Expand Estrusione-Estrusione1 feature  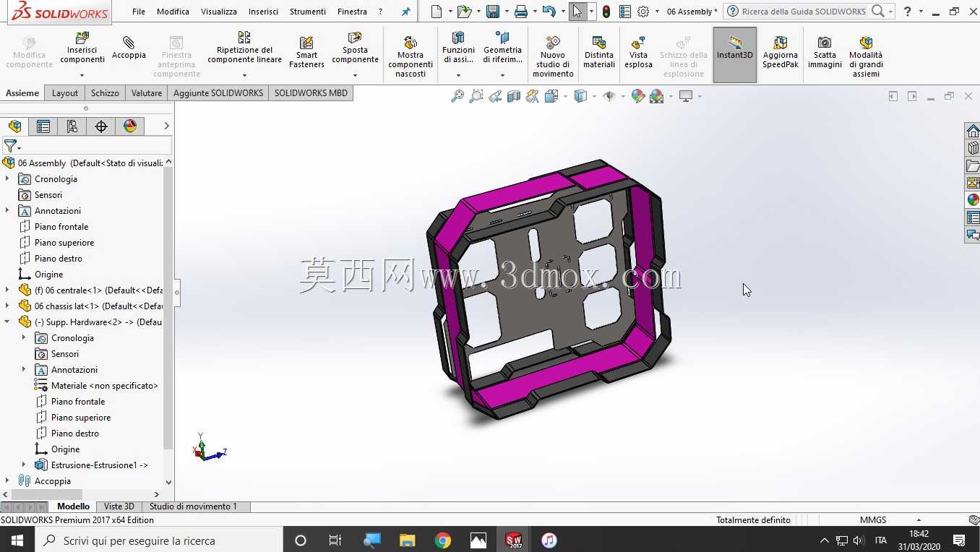click(x=24, y=465)
